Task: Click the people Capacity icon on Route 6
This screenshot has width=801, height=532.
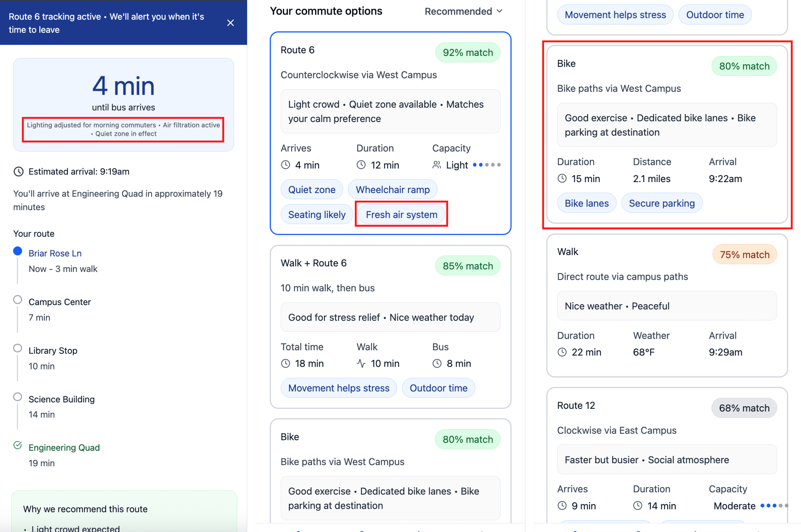Action: tap(437, 165)
